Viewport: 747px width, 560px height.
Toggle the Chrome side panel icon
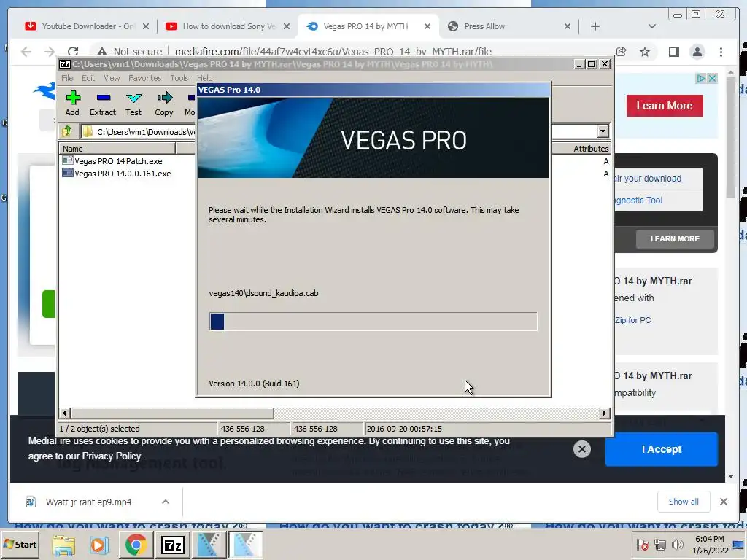tap(673, 52)
